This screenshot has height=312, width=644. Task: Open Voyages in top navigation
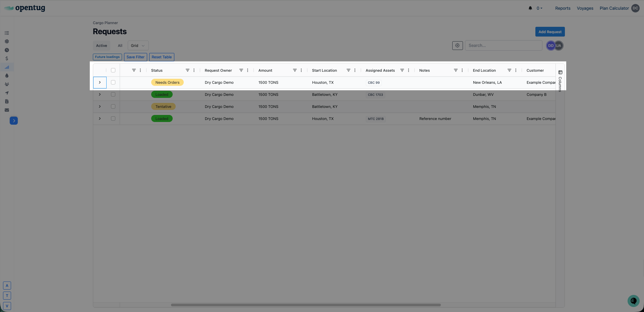pyautogui.click(x=585, y=8)
